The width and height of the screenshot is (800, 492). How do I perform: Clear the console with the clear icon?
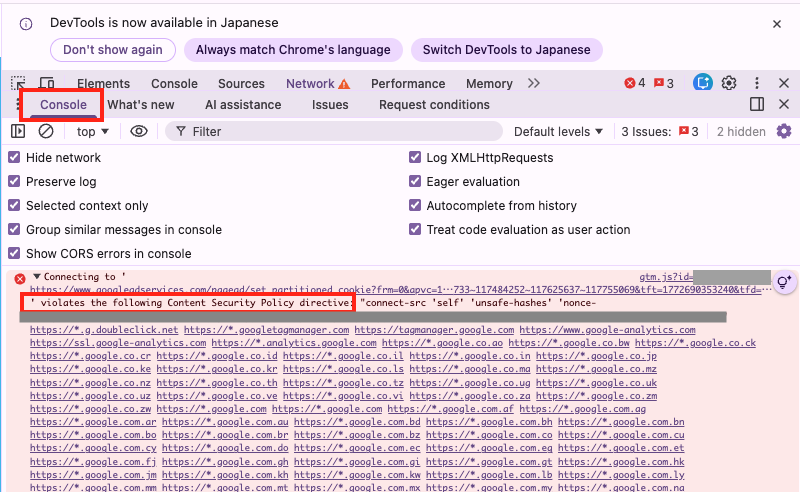click(x=46, y=131)
